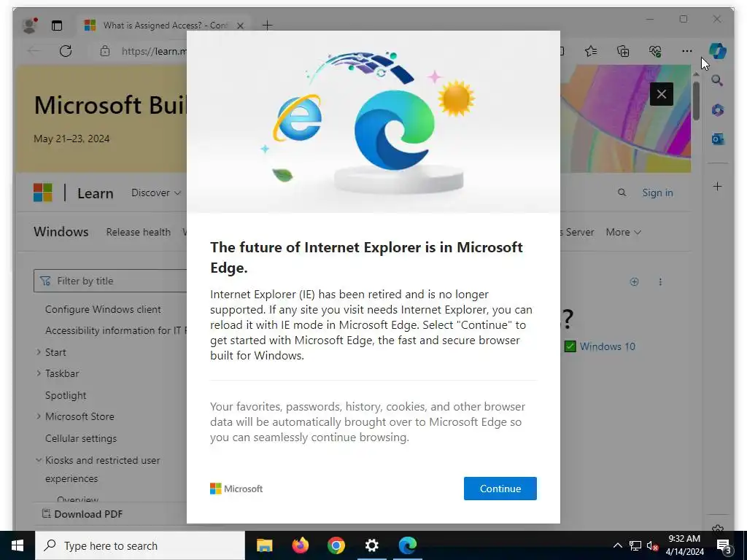Open the Spotlight item
This screenshot has height=560, width=747.
coord(66,395)
